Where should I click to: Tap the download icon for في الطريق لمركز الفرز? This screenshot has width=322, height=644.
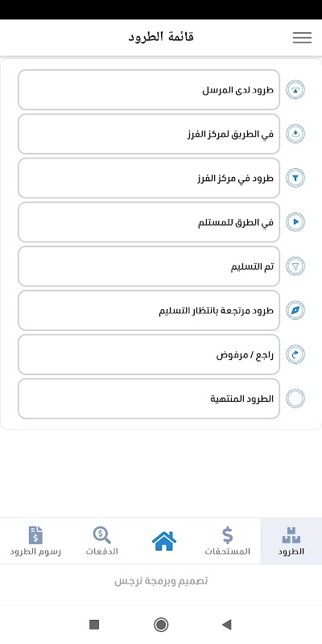click(295, 134)
